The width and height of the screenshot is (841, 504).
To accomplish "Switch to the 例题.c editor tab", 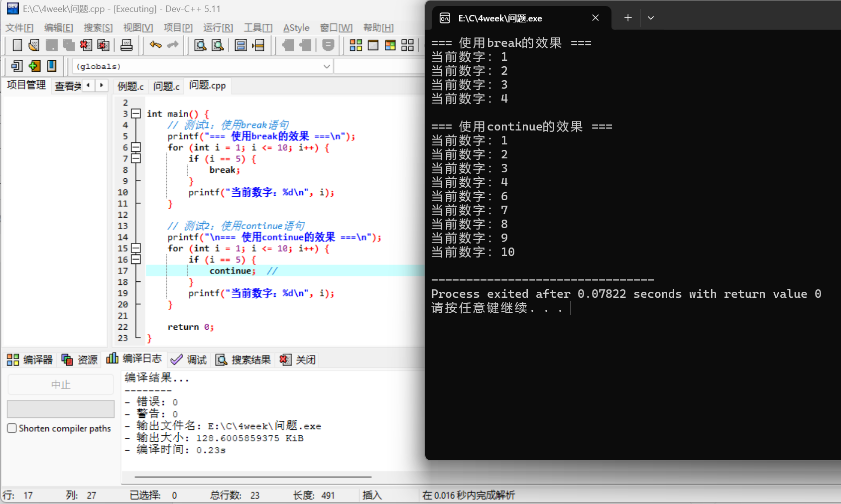I will point(130,86).
